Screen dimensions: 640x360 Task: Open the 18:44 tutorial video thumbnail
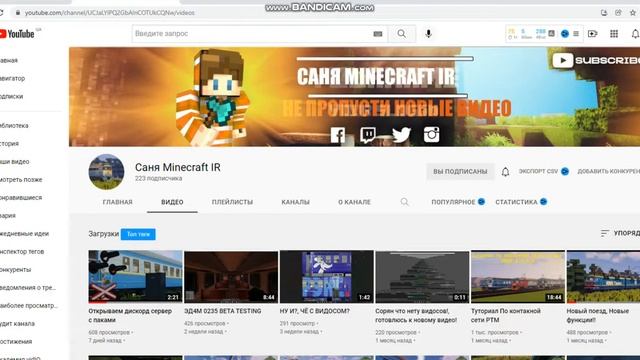click(518, 277)
